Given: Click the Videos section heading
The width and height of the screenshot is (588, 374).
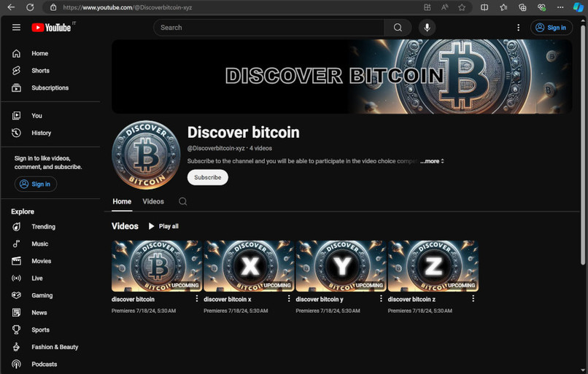Looking at the screenshot, I should [125, 226].
